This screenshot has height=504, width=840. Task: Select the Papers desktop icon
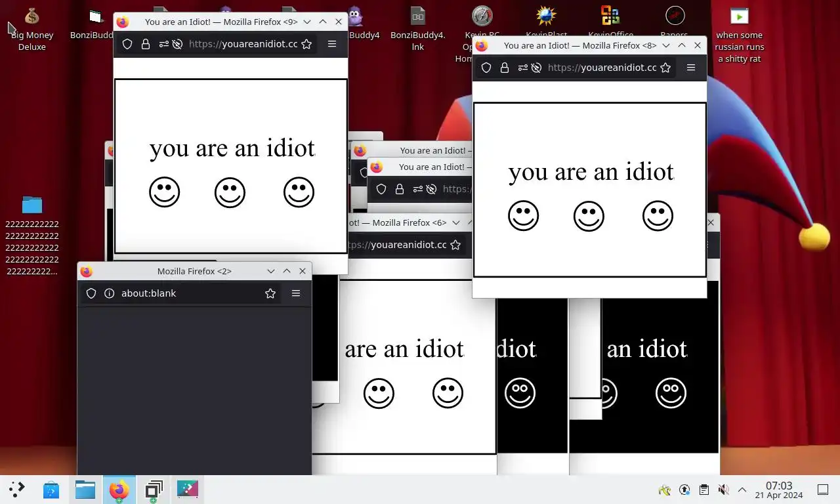click(675, 22)
